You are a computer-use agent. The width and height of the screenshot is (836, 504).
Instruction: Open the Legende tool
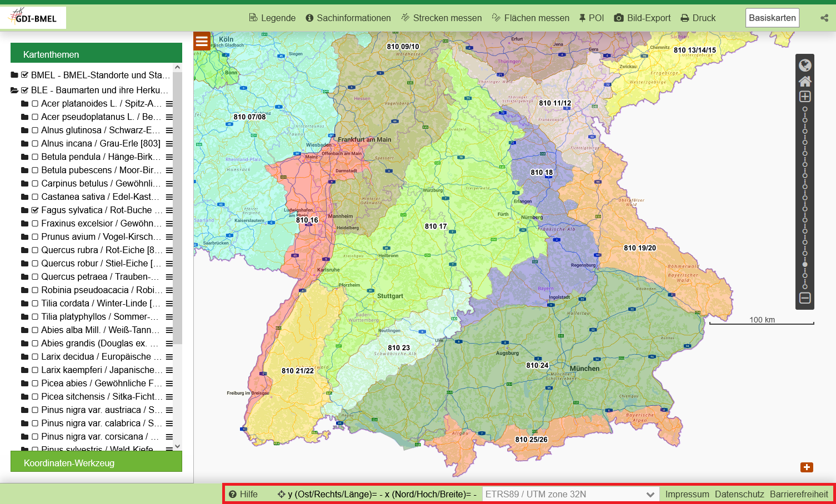tap(272, 18)
